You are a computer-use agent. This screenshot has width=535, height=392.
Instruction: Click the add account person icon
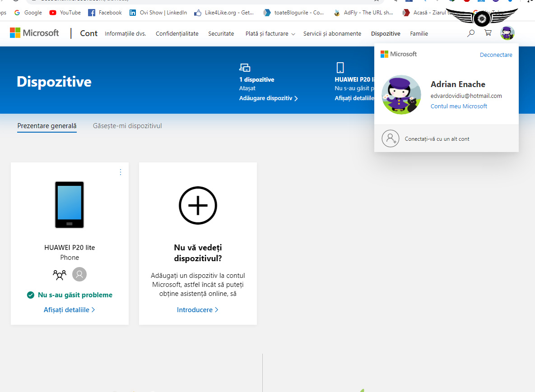click(391, 138)
